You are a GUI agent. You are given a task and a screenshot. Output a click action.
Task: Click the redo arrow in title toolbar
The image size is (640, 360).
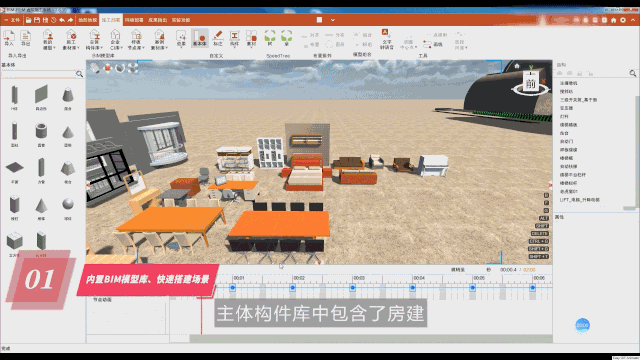click(70, 20)
